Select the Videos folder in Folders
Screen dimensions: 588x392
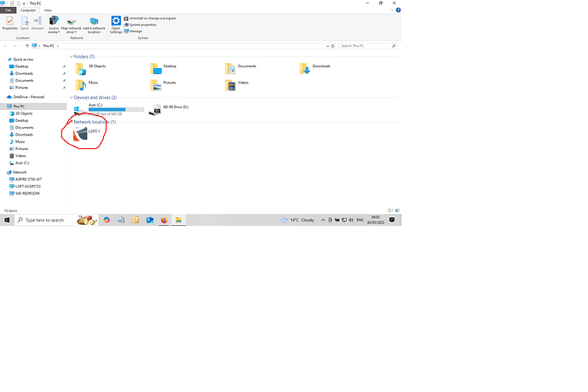pos(237,85)
